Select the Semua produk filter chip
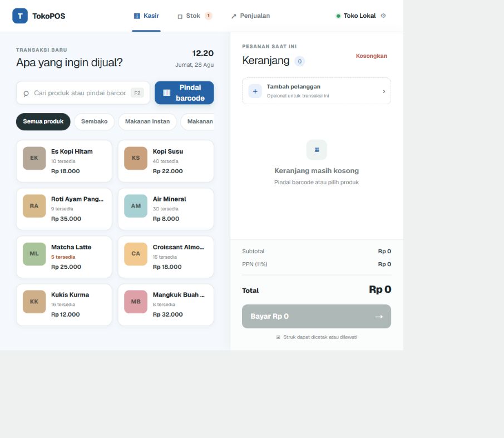Screen dimensions: 504x438 [x=43, y=121]
